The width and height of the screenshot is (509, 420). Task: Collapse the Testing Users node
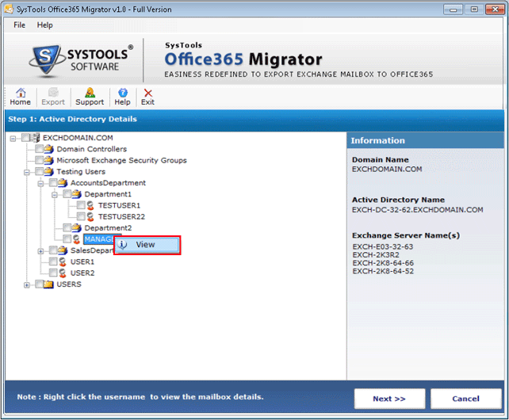[27, 172]
